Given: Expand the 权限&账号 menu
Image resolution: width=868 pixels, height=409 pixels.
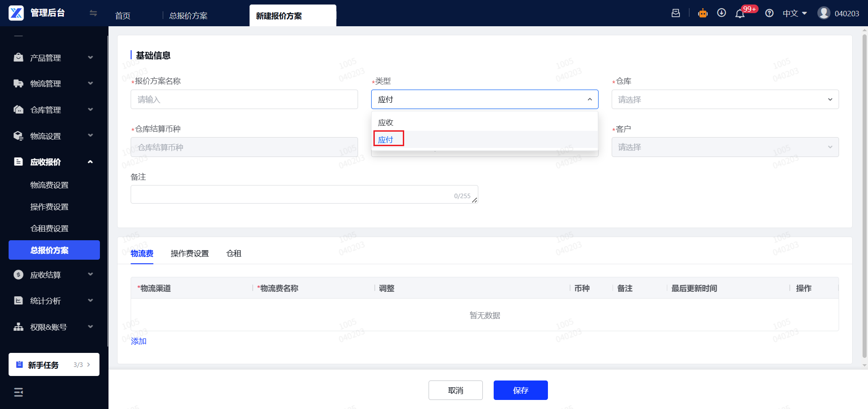Looking at the screenshot, I should point(90,327).
